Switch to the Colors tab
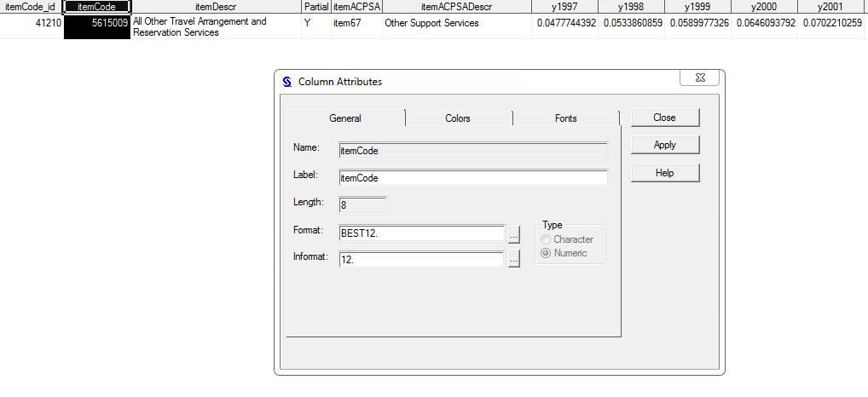The image size is (868, 397). tap(458, 118)
